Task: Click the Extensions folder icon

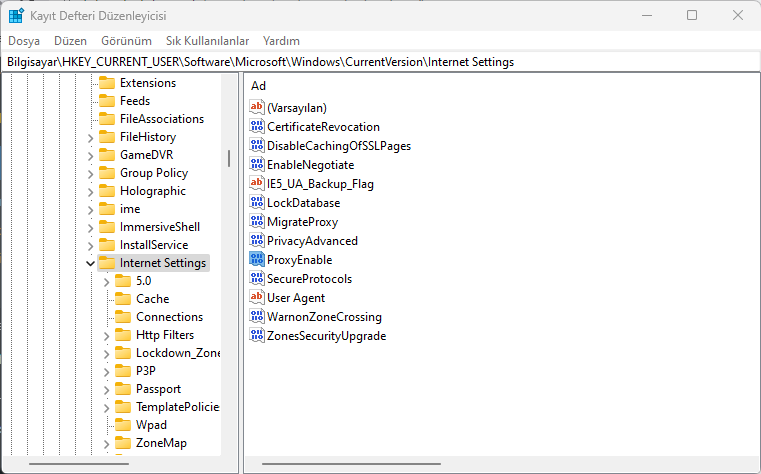Action: click(107, 83)
